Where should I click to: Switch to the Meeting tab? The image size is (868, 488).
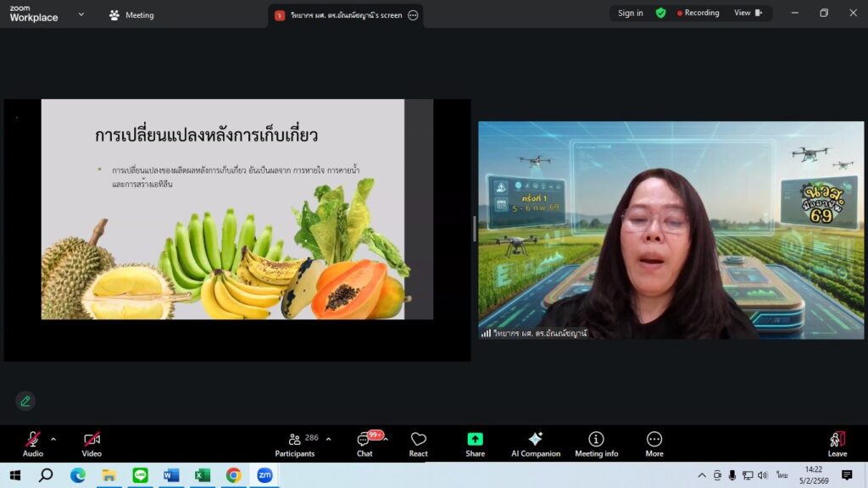tap(131, 15)
